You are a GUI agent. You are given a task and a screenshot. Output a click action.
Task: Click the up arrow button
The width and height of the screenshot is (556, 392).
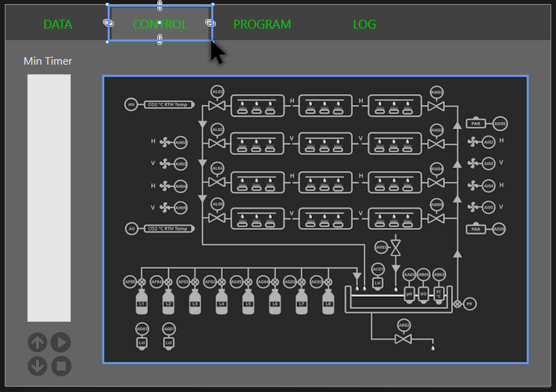pyautogui.click(x=37, y=342)
